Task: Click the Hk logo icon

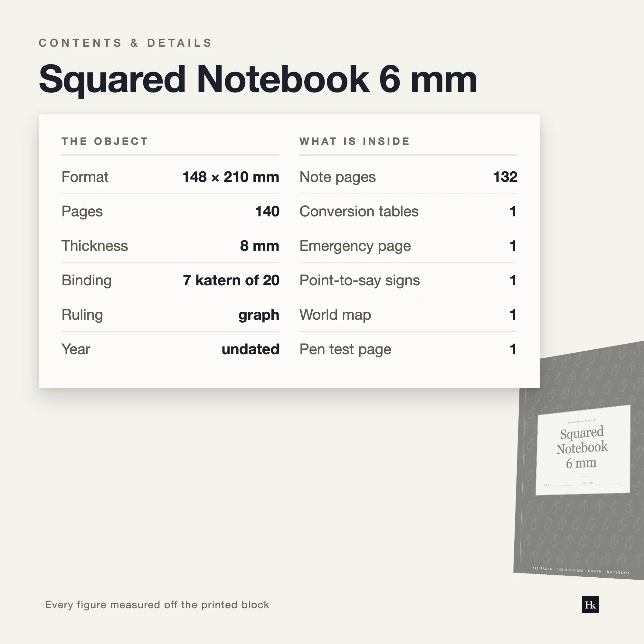Action: click(590, 605)
